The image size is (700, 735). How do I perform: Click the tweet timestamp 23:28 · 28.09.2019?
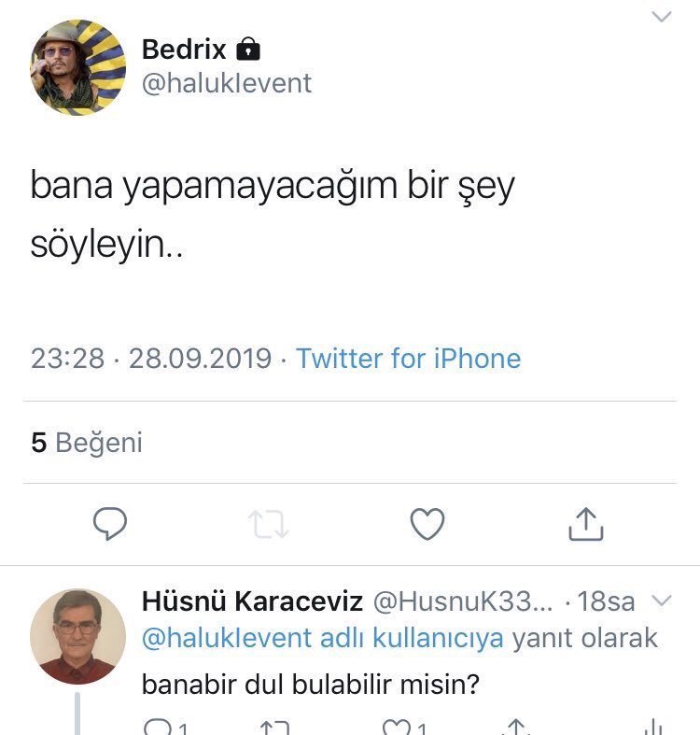[x=151, y=359]
